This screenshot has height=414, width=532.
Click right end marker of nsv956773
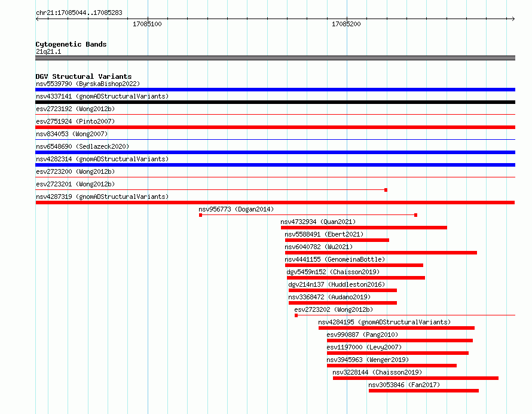(x=415, y=215)
